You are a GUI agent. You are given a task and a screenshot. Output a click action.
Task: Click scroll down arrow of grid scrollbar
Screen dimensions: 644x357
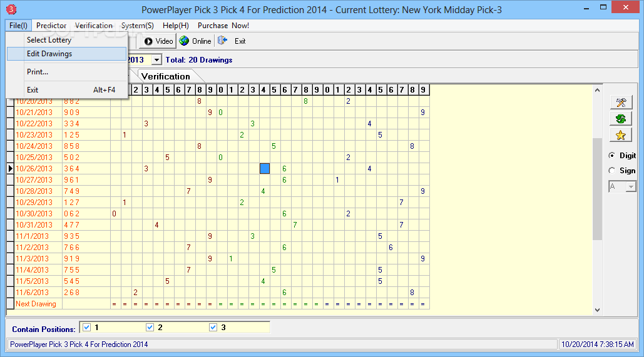tap(597, 310)
